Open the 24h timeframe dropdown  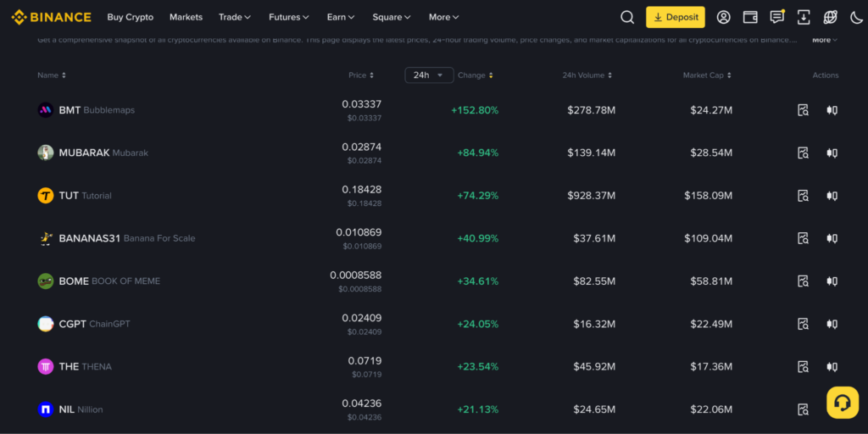[x=429, y=75]
